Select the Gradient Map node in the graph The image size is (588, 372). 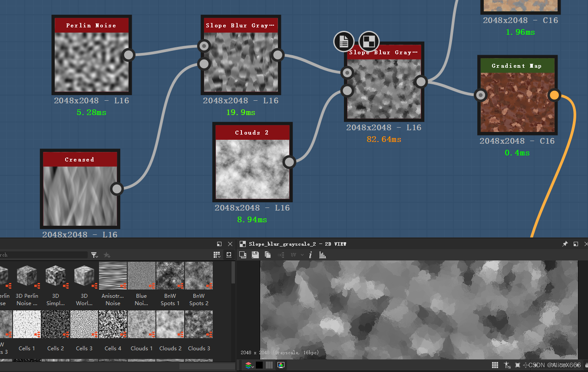coord(517,95)
